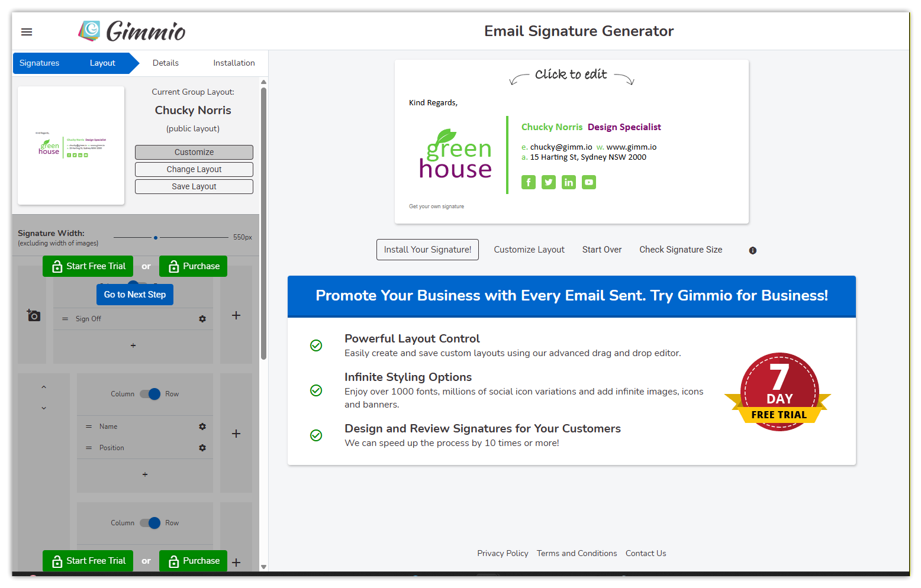The width and height of the screenshot is (921, 588).
Task: Move section up with chevron arrow
Action: [x=44, y=387]
